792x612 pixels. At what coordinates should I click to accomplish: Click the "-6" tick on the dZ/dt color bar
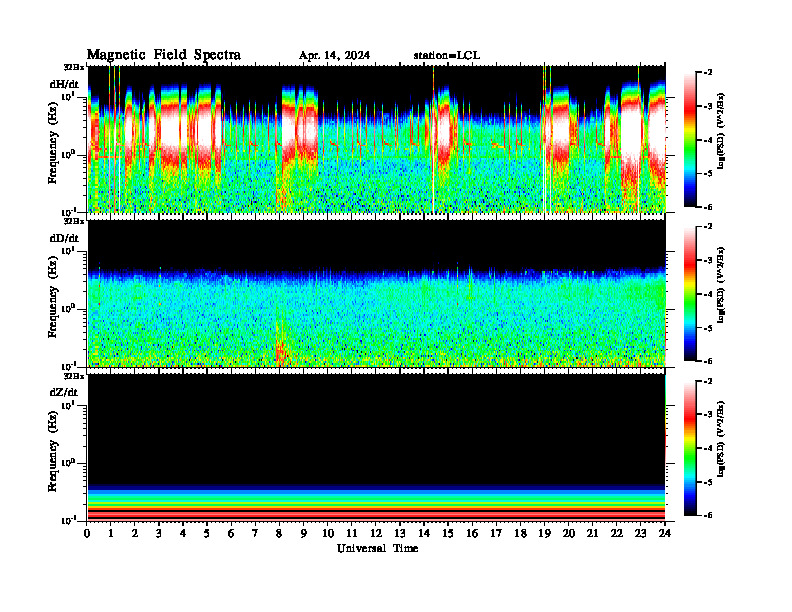point(708,516)
